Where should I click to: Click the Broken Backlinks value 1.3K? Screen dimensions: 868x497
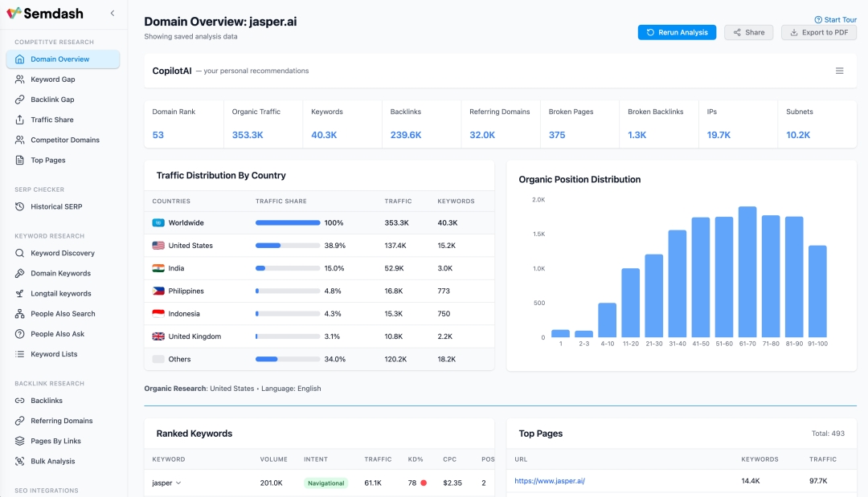(637, 135)
